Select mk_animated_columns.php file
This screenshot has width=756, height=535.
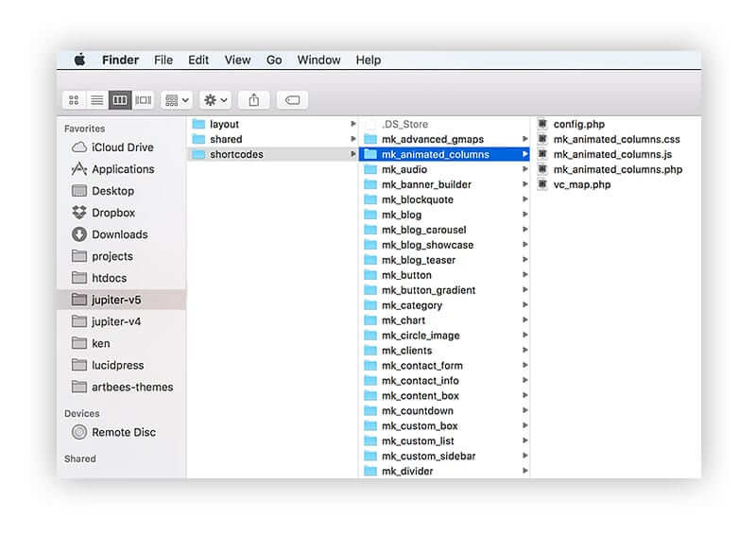point(616,169)
